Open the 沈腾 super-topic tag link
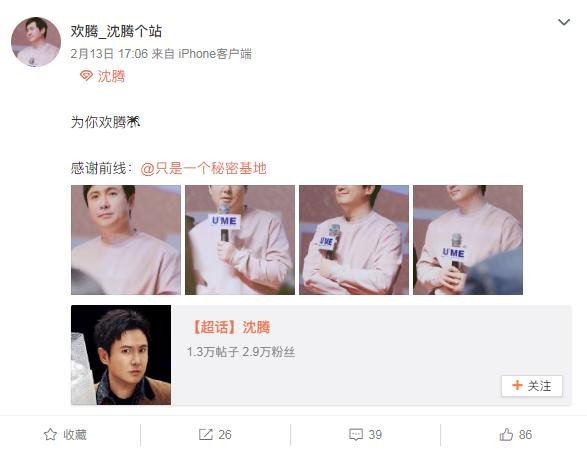 pyautogui.click(x=111, y=76)
